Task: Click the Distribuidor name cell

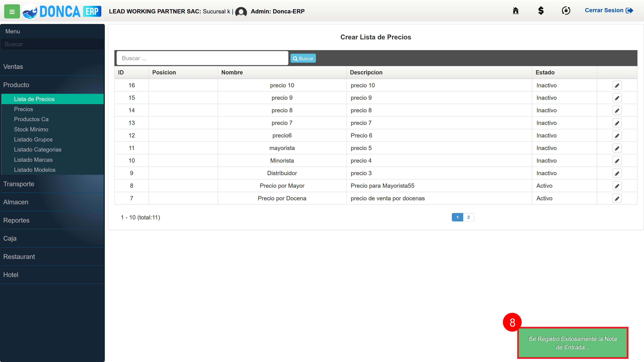Action: (x=282, y=173)
